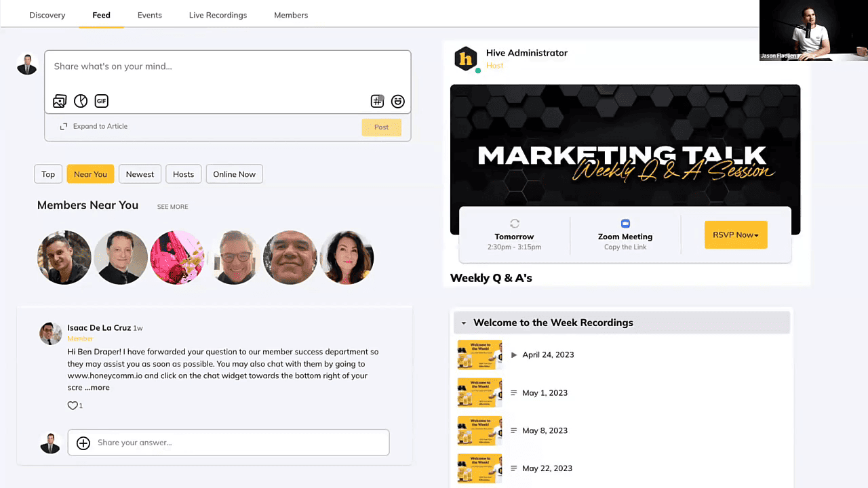
Task: Toggle the Near You filter
Action: click(x=90, y=174)
